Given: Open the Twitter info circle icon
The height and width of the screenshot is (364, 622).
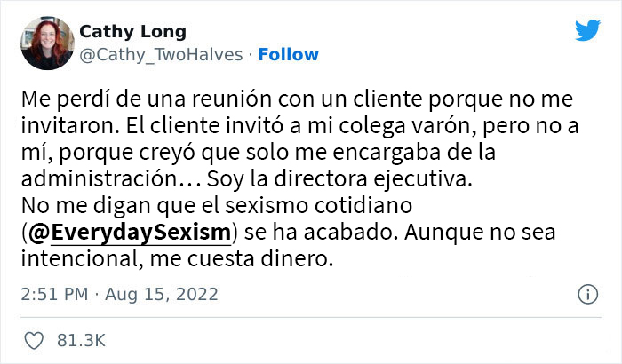Looking at the screenshot, I should point(587,294).
